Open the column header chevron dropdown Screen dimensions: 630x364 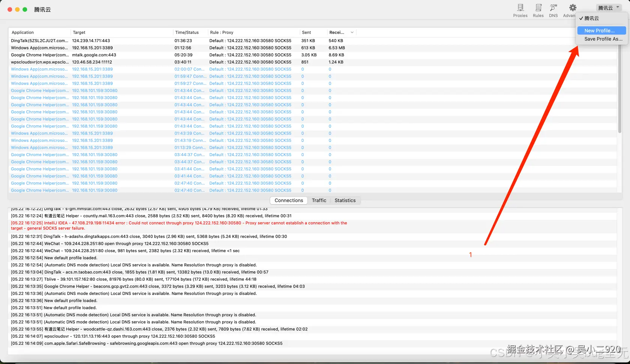tap(352, 32)
